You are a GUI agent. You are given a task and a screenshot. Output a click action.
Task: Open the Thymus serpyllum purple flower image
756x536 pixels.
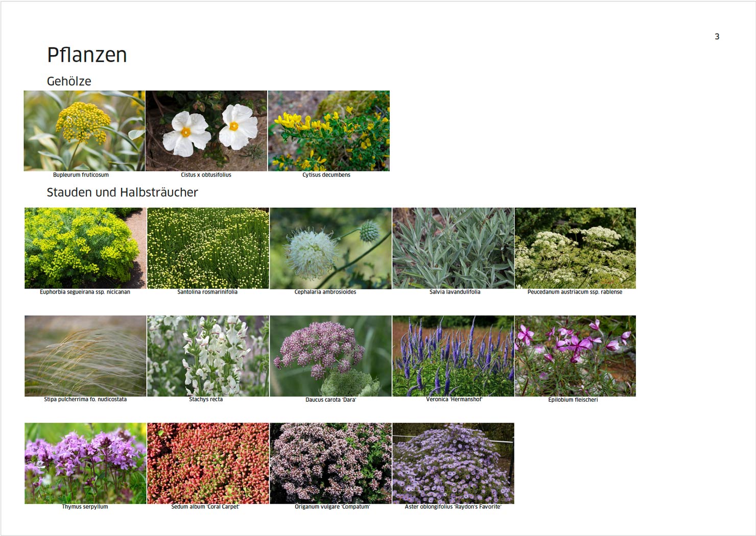(x=85, y=464)
